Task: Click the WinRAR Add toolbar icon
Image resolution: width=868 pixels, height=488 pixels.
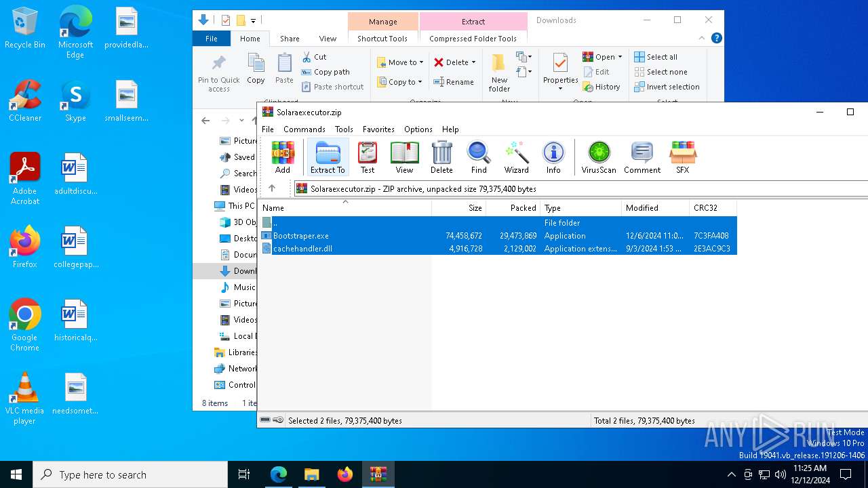Action: [283, 157]
